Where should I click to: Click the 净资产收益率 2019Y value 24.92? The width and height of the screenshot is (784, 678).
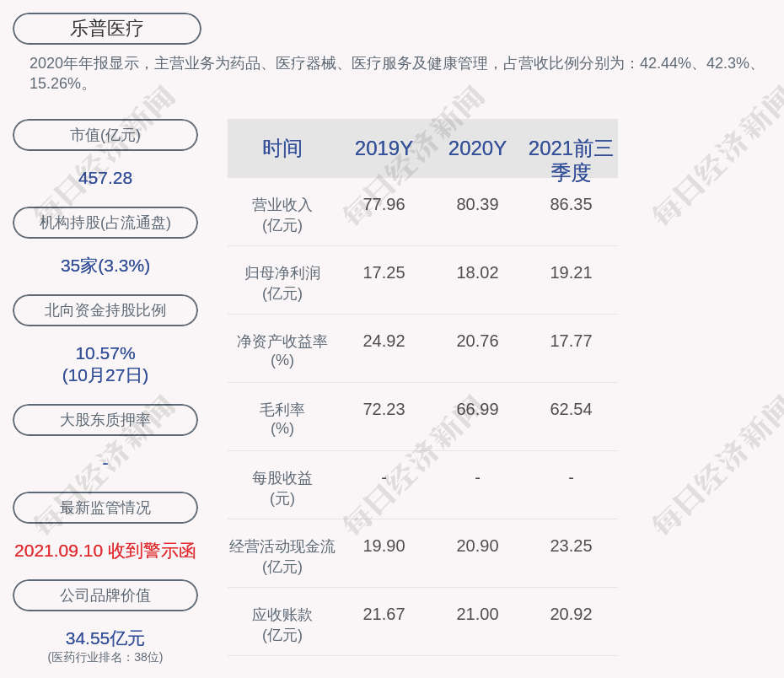point(384,342)
